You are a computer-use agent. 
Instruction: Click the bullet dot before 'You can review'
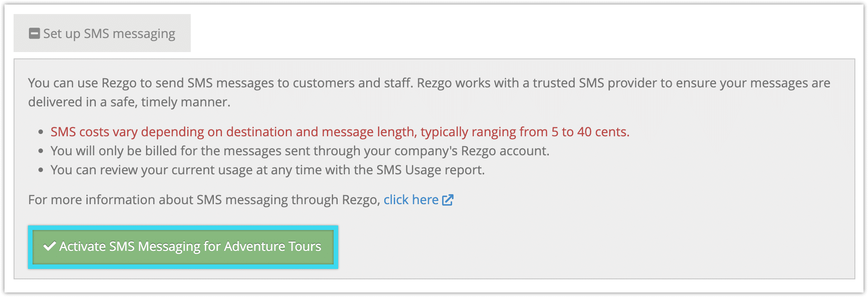[41, 170]
